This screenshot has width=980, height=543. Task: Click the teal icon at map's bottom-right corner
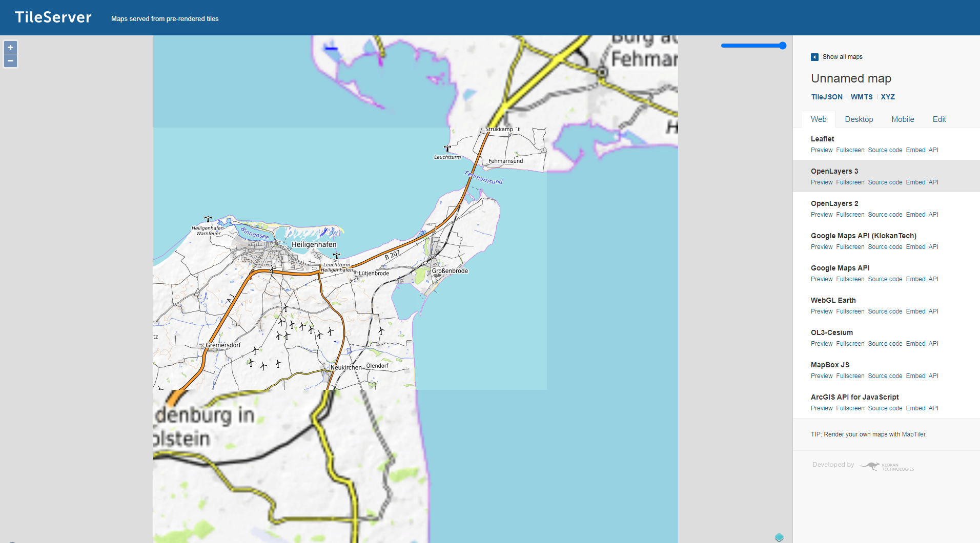coord(779,537)
